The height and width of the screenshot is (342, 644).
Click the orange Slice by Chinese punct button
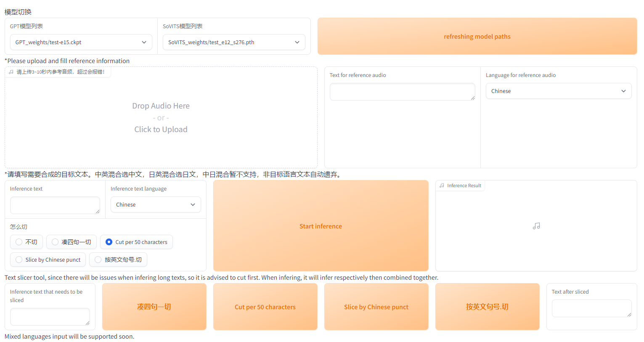tap(376, 307)
